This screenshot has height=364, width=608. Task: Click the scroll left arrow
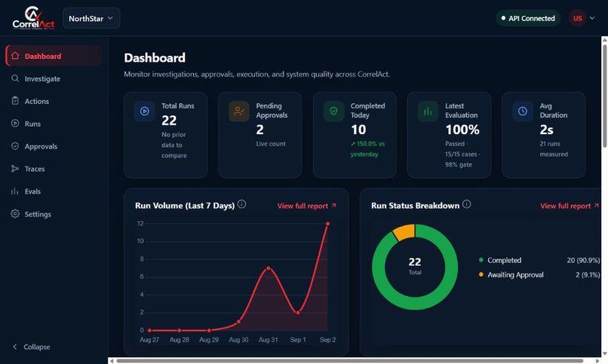tap(112, 361)
